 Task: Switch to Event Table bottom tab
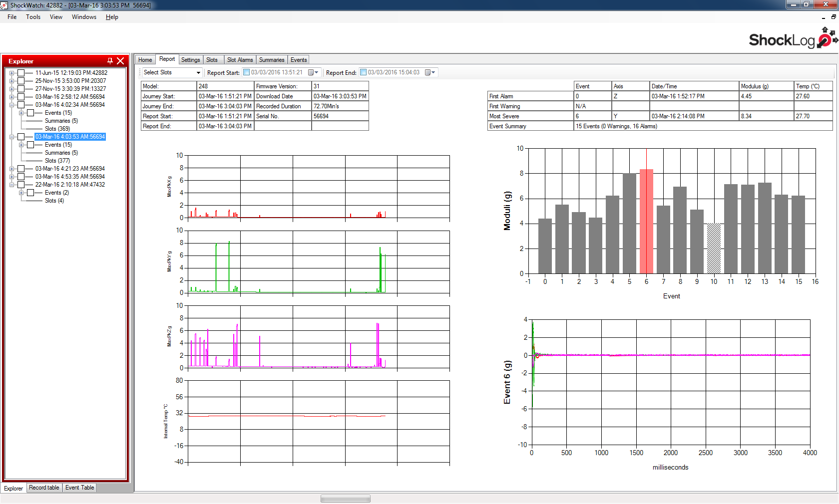[x=79, y=488]
